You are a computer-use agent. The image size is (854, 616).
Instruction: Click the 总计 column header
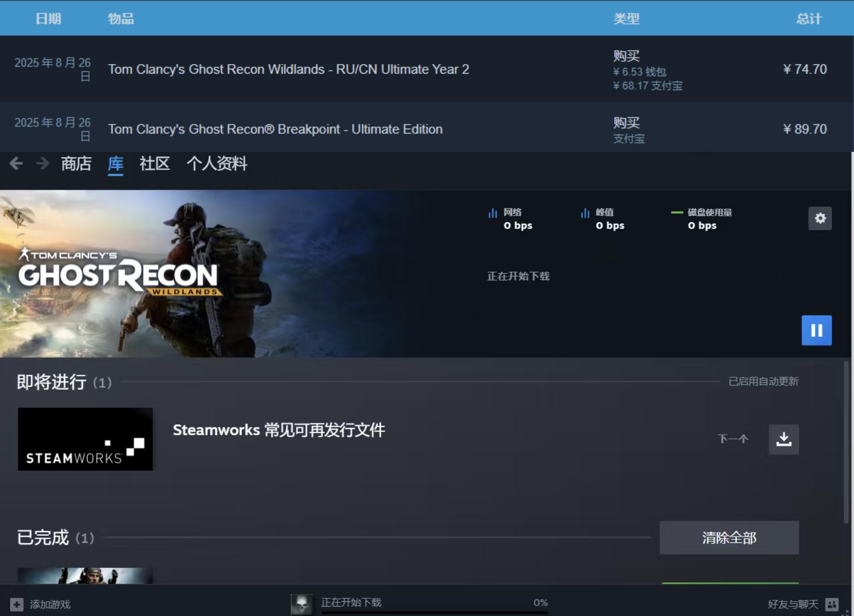[x=809, y=19]
